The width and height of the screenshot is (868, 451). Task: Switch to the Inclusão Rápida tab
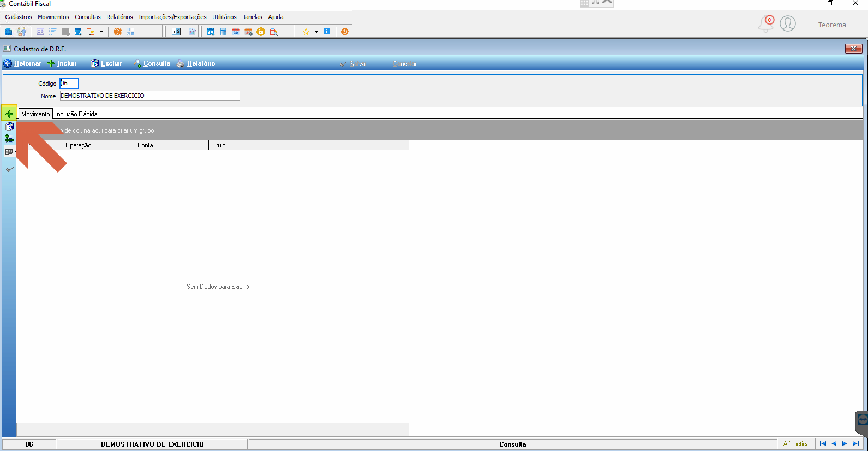click(x=76, y=114)
